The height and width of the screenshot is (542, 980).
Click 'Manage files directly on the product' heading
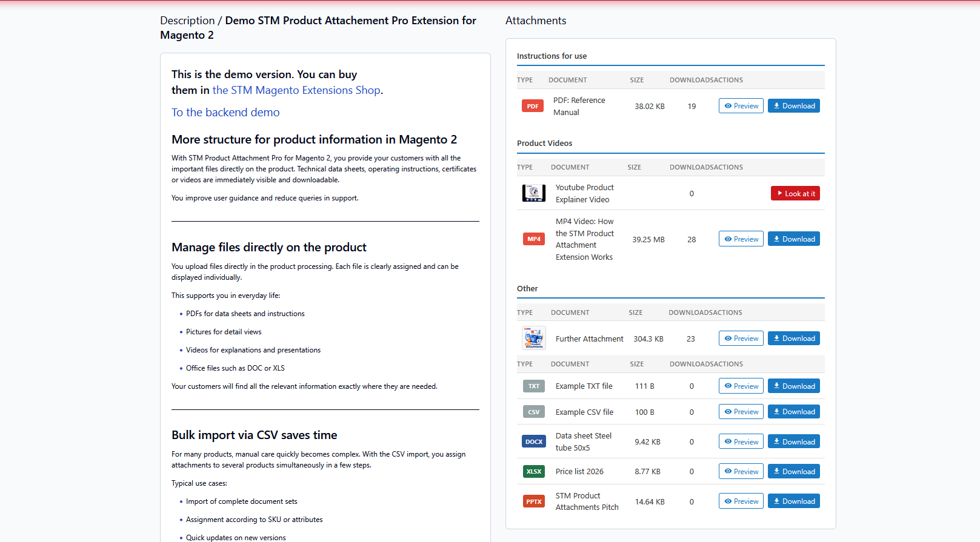[268, 247]
